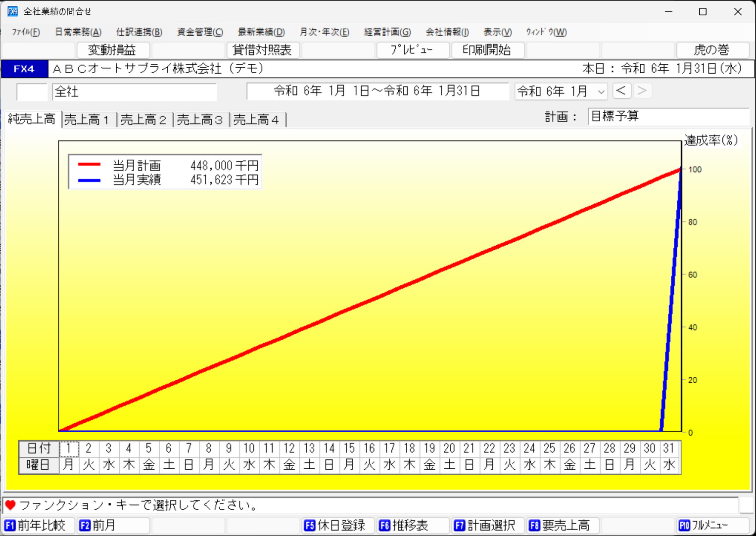
Task: Switch to the 売上高1 tab
Action: 88,119
